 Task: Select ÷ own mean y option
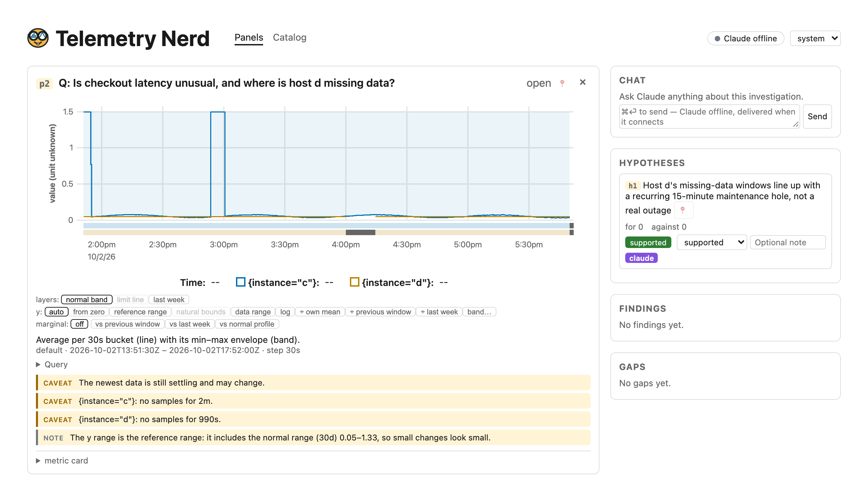(320, 312)
